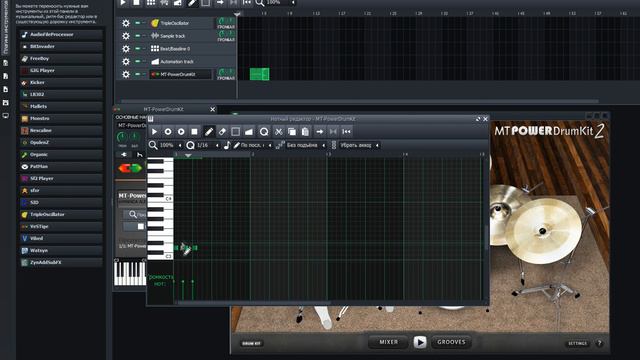Open settings gear of the TripleOscillator track
640x360 pixels.
(126, 23)
